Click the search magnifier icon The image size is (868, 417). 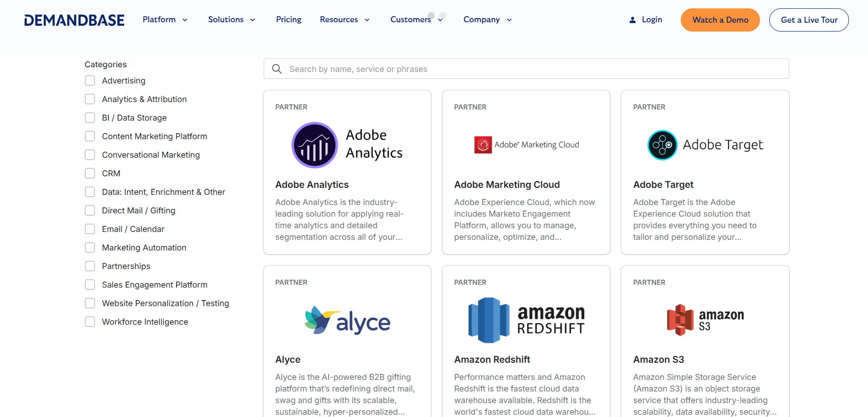(277, 69)
